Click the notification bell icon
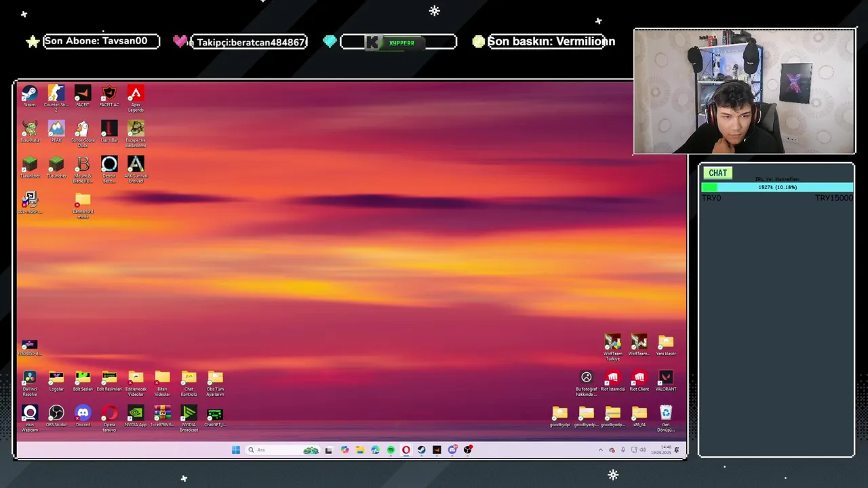The height and width of the screenshot is (488, 868). 677,450
